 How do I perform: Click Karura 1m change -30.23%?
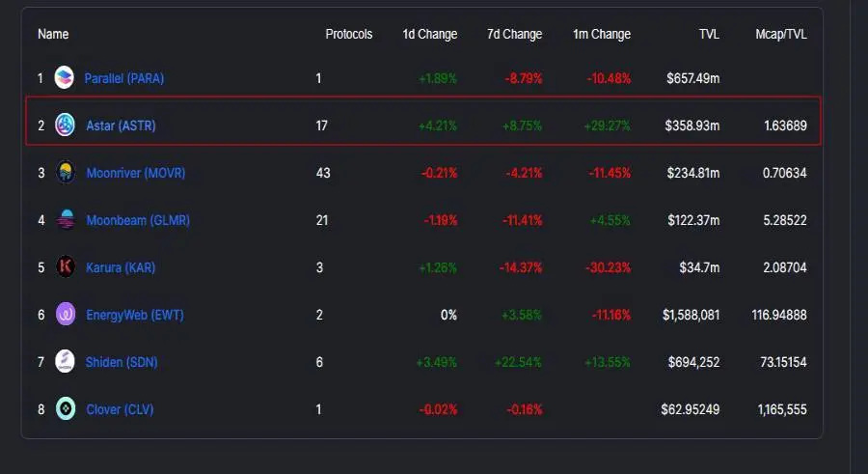(x=608, y=267)
